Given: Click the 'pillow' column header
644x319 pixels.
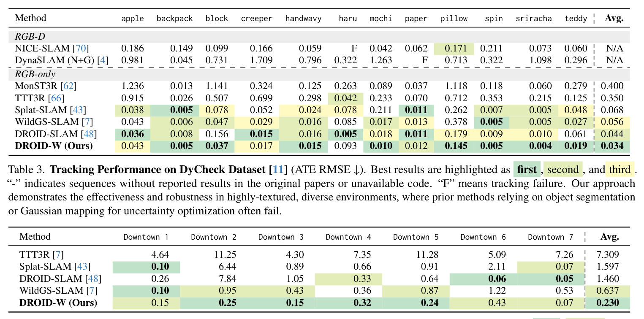Looking at the screenshot, I should click(x=454, y=19).
